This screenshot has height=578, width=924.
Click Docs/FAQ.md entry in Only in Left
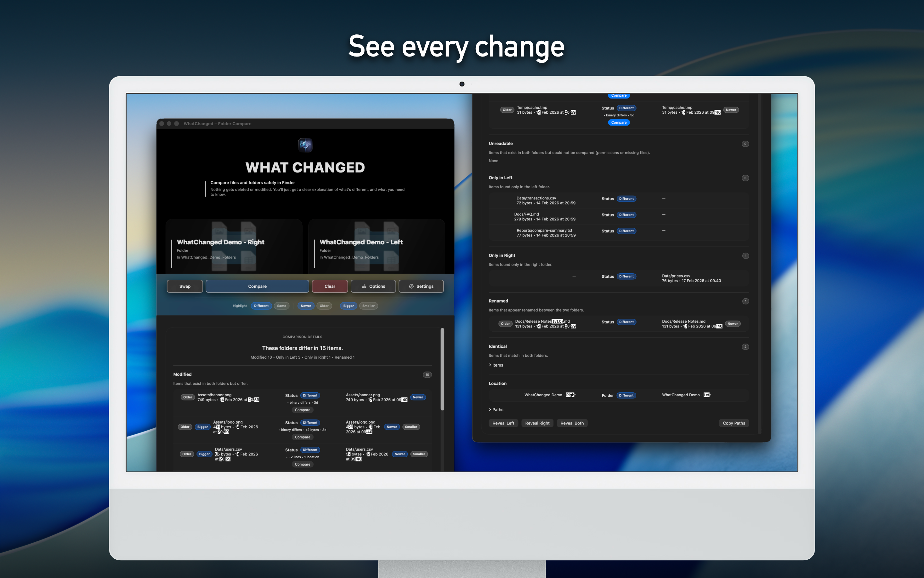(545, 217)
